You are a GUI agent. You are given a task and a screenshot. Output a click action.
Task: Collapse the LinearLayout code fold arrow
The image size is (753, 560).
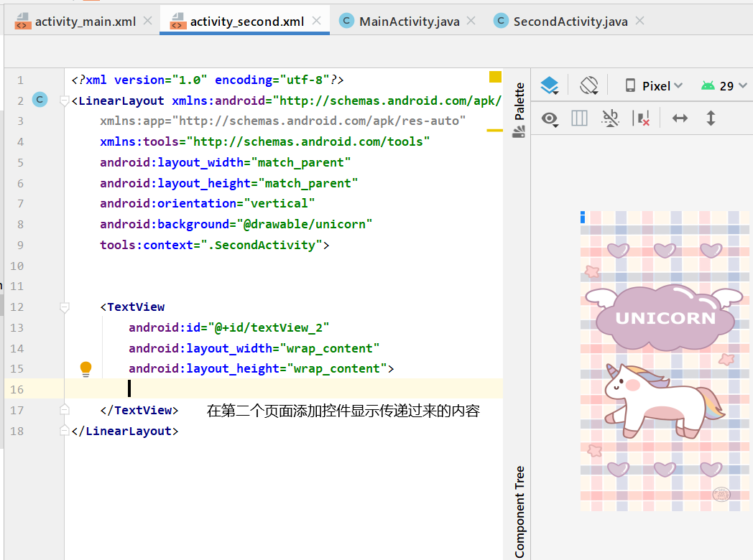64,101
